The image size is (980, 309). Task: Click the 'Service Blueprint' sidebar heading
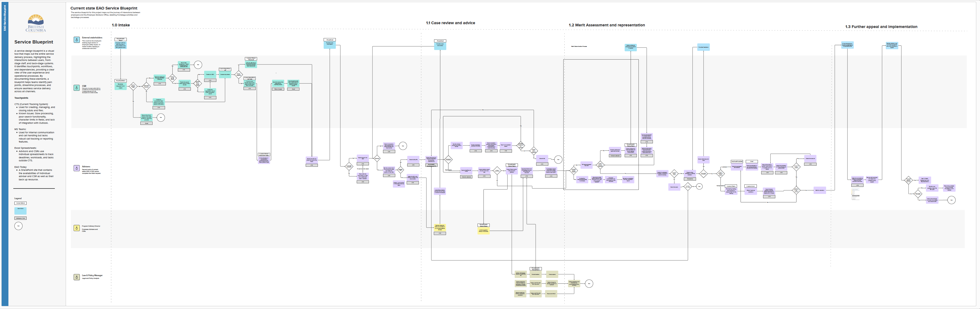coord(34,42)
